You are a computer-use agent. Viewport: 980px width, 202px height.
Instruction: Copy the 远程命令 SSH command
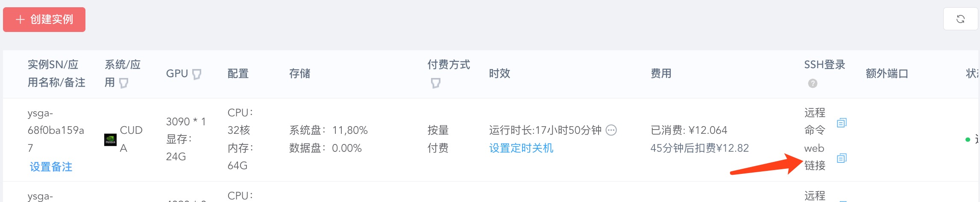842,123
